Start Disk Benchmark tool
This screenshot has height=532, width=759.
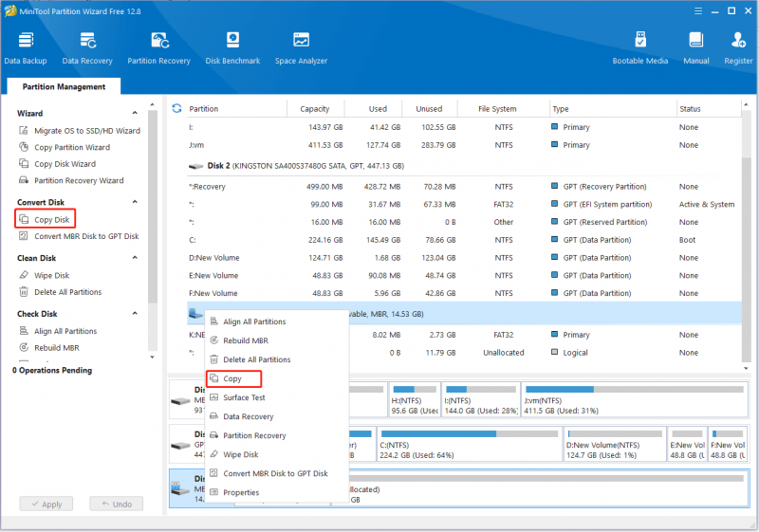pyautogui.click(x=232, y=47)
